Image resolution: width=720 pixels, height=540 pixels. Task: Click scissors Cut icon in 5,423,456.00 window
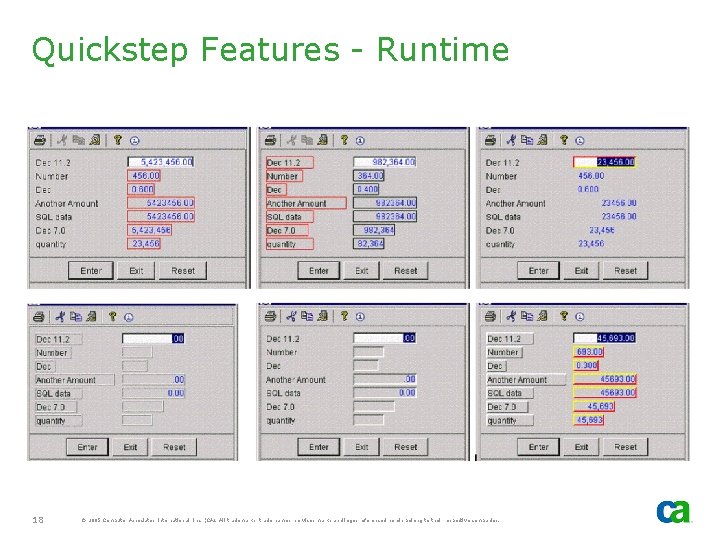coord(62,140)
